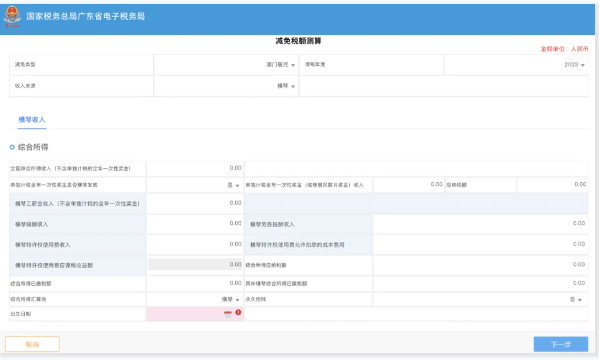
Task: Open the 收入来源 dropdown showing 横琴
Action: [226, 86]
